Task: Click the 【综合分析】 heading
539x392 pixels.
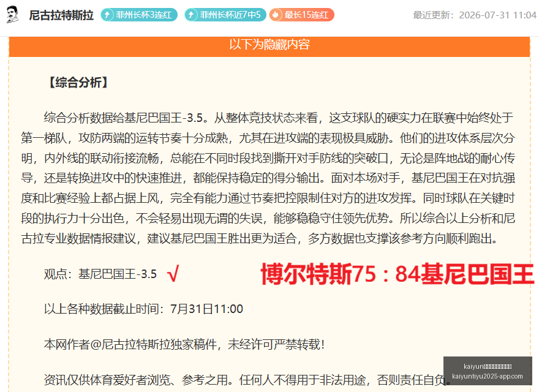Action: coord(78,82)
